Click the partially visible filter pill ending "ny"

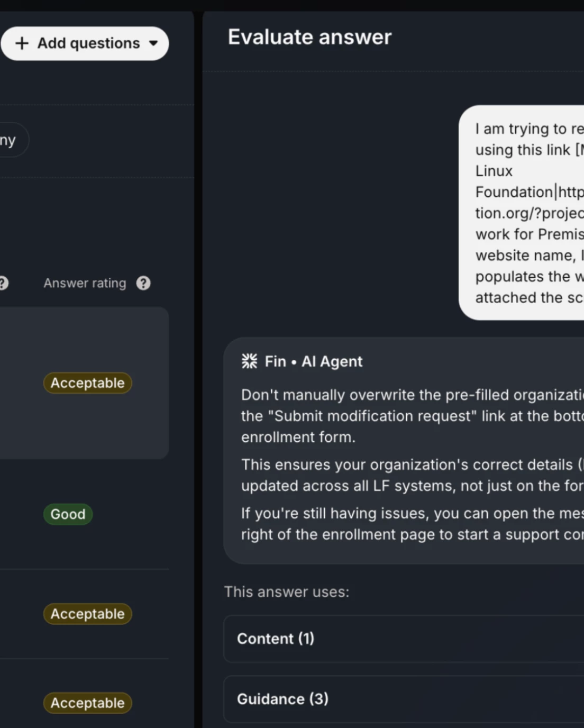pos(10,140)
